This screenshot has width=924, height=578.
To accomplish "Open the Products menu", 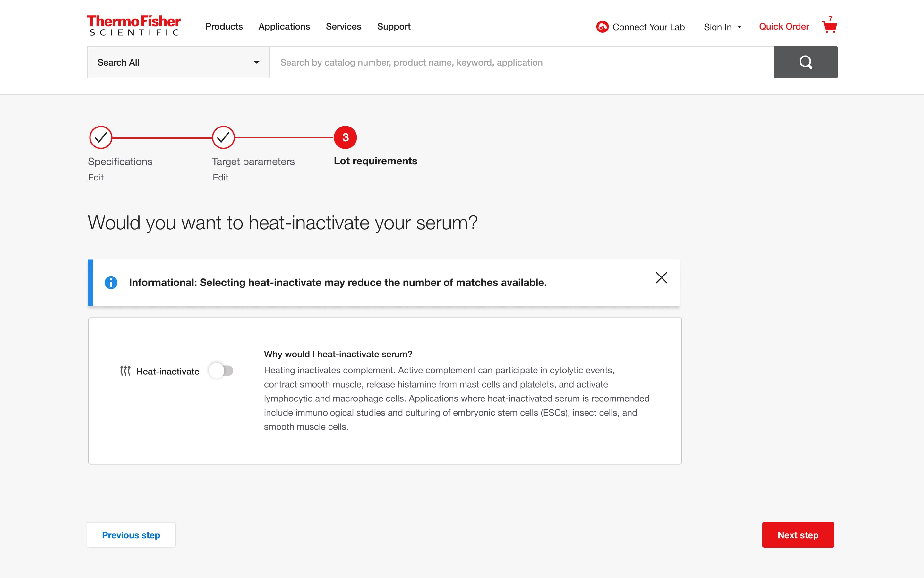I will [x=224, y=26].
